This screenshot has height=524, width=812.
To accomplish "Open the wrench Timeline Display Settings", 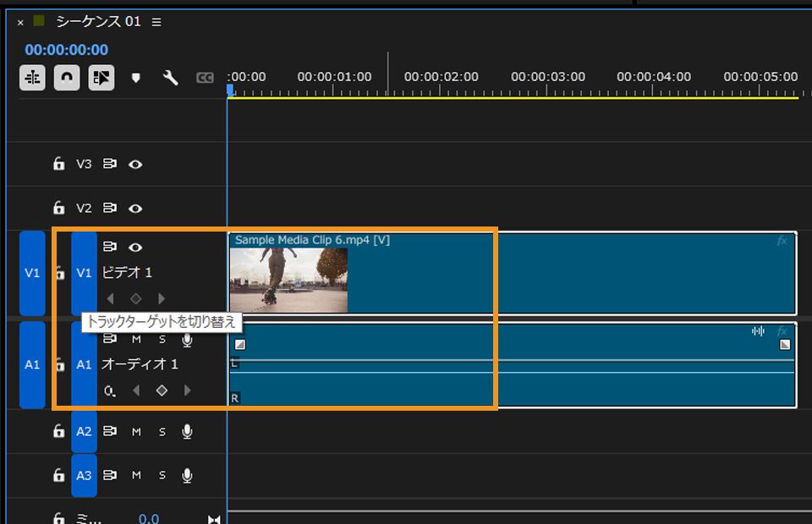I will [170, 78].
